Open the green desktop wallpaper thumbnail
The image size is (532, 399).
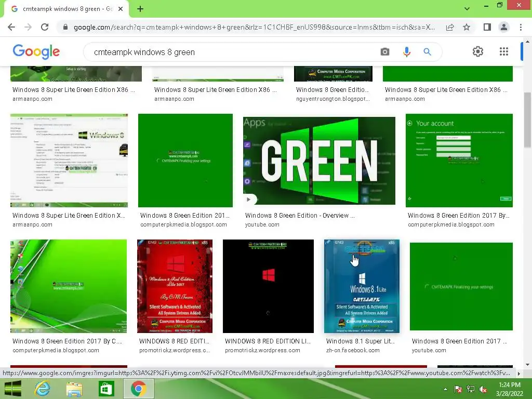69,286
